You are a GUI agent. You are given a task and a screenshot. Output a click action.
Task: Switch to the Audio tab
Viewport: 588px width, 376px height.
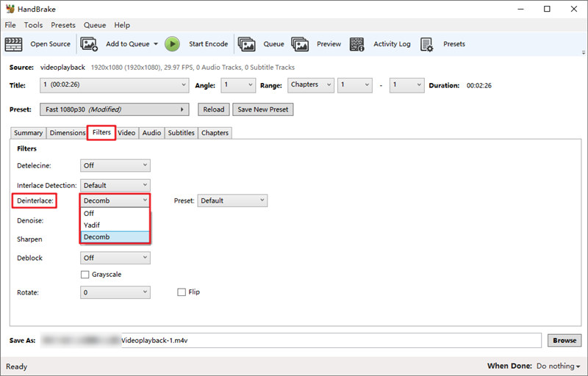(151, 133)
